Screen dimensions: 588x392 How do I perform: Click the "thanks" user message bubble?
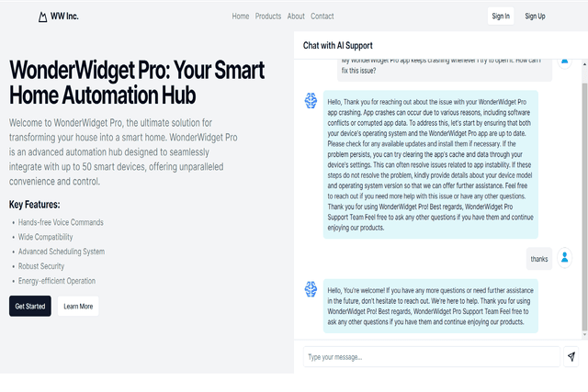[x=539, y=259]
